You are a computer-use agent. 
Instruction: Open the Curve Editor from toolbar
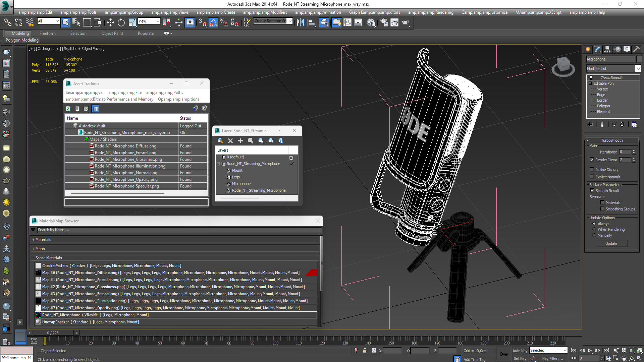(x=347, y=22)
